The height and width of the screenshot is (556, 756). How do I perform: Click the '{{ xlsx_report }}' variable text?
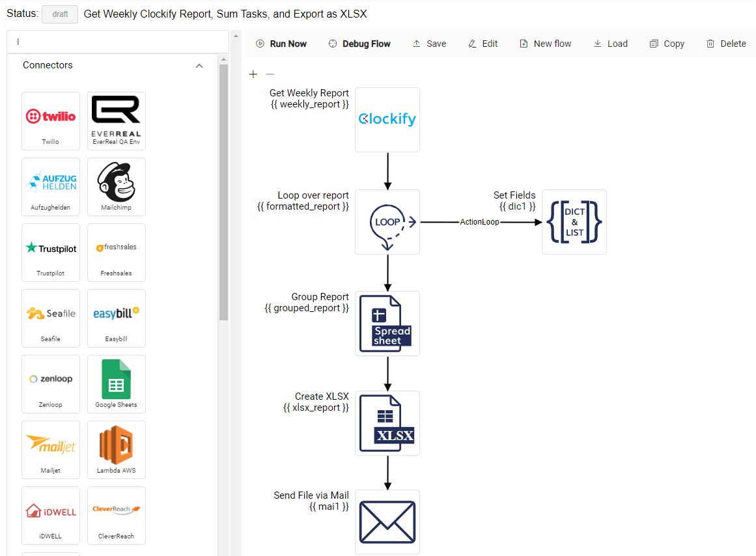(316, 408)
